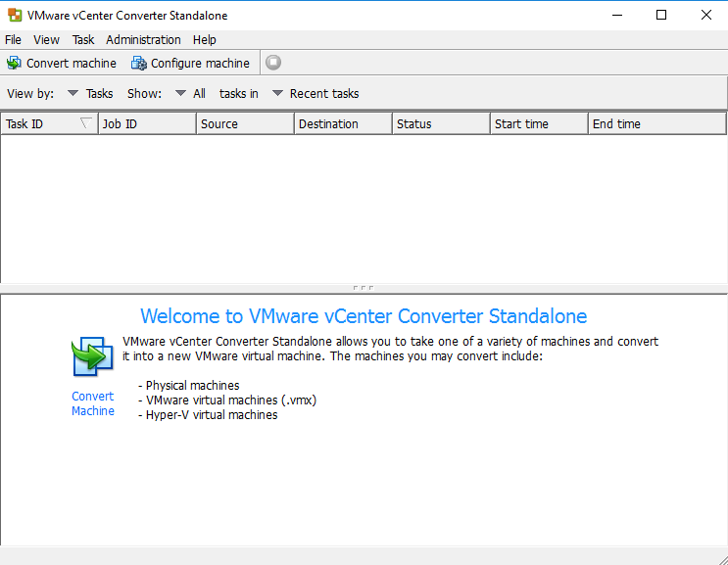The height and width of the screenshot is (565, 728).
Task: Click the 'Physical machines' list line
Action: click(189, 386)
